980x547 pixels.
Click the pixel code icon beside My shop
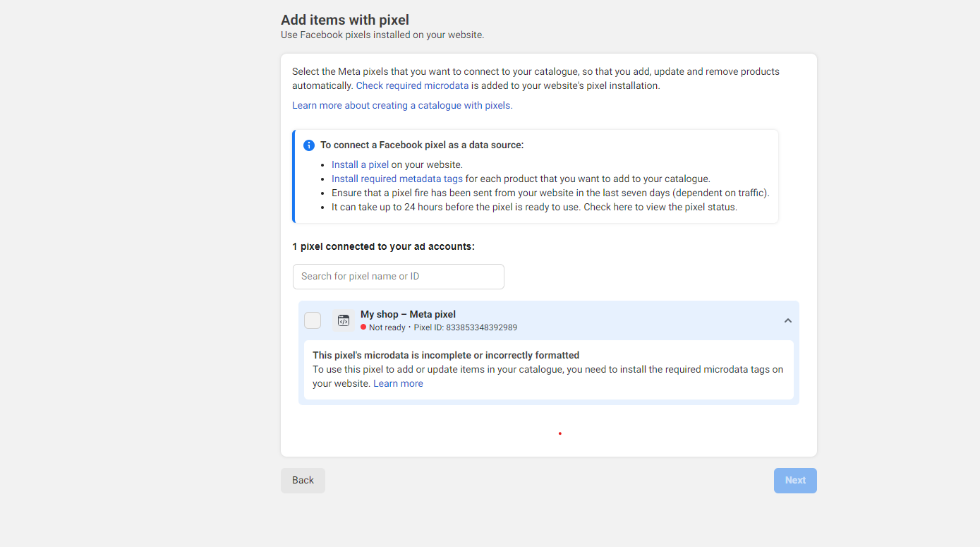(x=344, y=320)
